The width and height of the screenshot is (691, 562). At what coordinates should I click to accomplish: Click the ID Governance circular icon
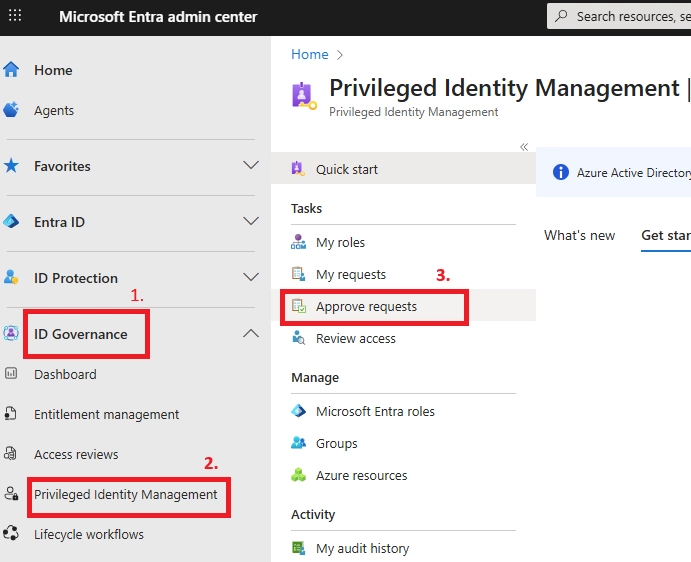click(x=11, y=333)
